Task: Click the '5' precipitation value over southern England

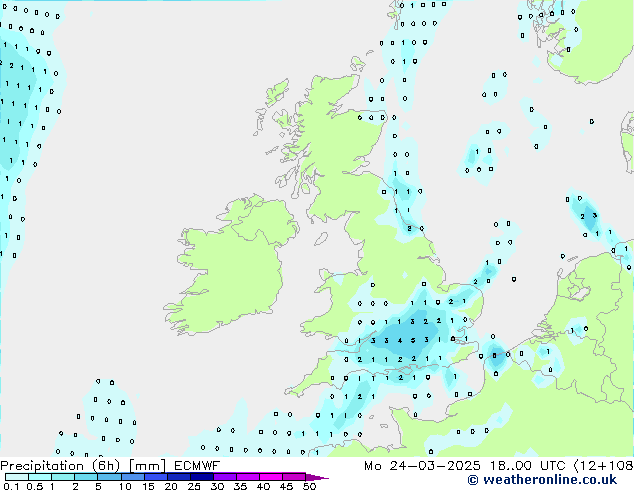Action: coord(413,340)
